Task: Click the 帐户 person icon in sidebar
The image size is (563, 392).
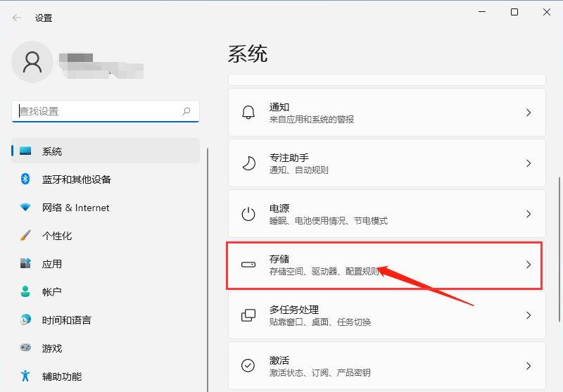Action: tap(25, 291)
